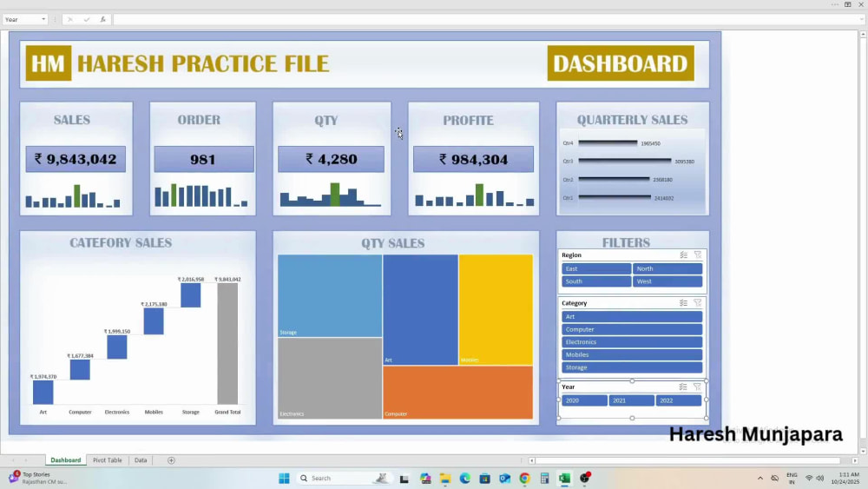Open the Name Box dropdown arrow
This screenshot has height=489, width=868.
43,19
